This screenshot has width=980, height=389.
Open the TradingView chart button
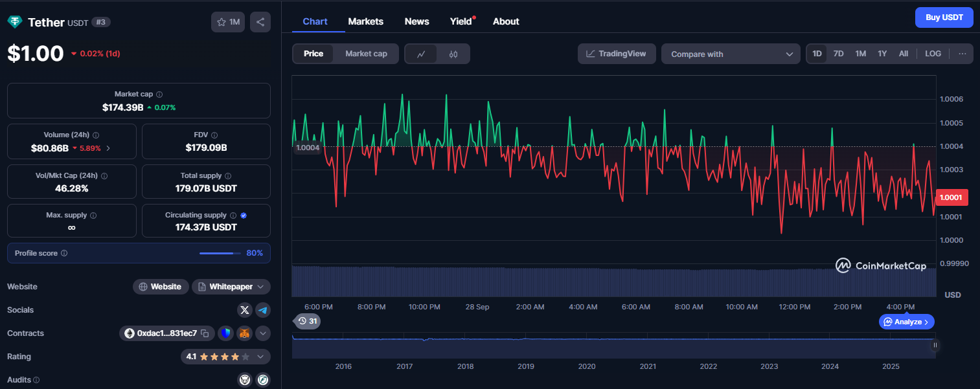(x=617, y=54)
